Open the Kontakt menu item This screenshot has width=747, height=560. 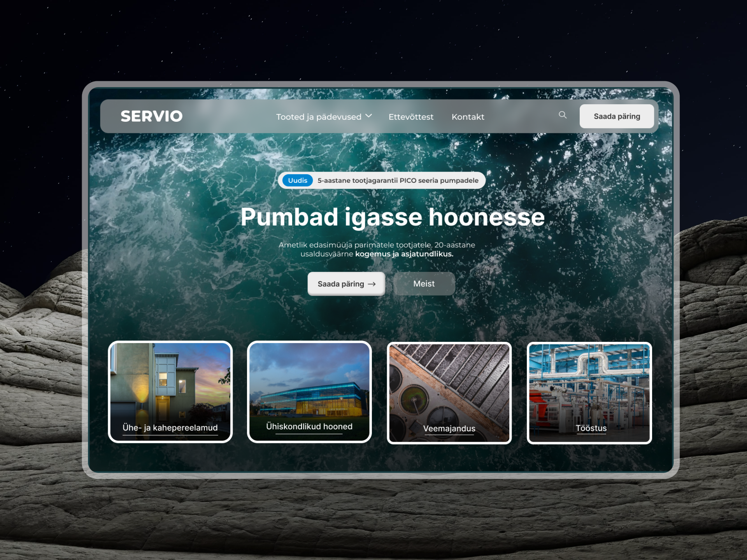[x=468, y=117]
